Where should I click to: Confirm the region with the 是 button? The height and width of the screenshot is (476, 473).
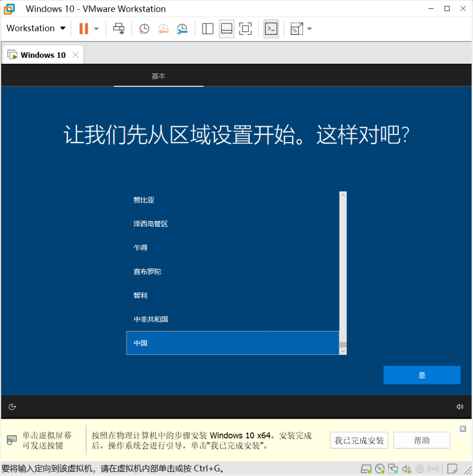(422, 375)
